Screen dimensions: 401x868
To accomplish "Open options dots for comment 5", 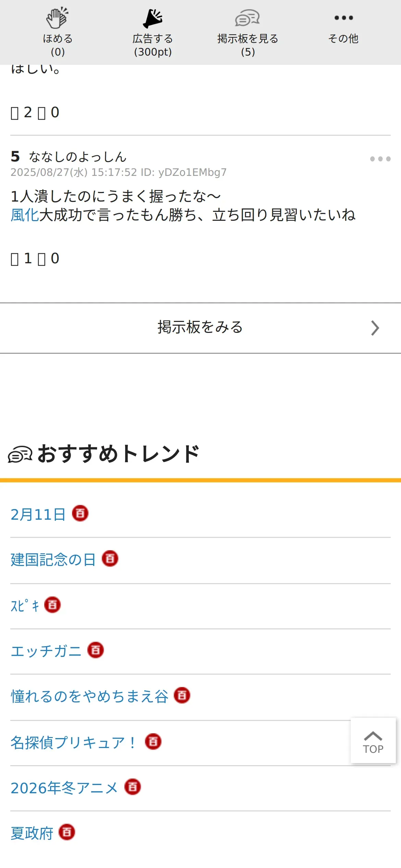I will point(380,159).
